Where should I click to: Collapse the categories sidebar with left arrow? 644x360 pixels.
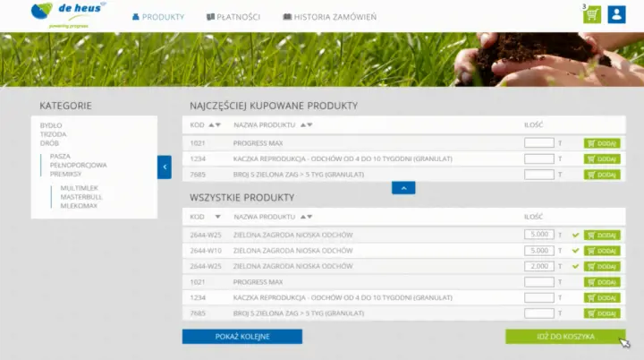[164, 167]
